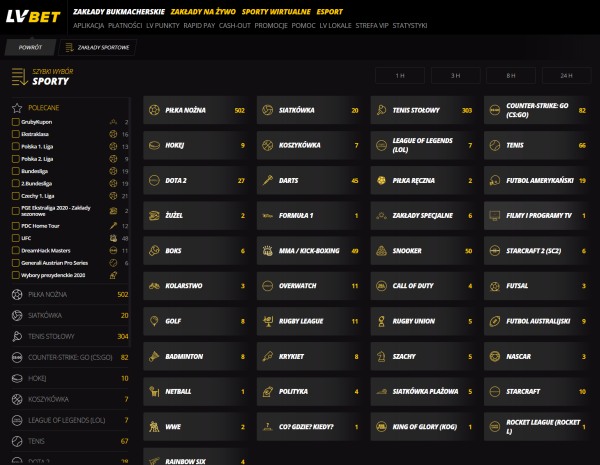Open the Polityka card
This screenshot has height=465, width=600.
309,392
